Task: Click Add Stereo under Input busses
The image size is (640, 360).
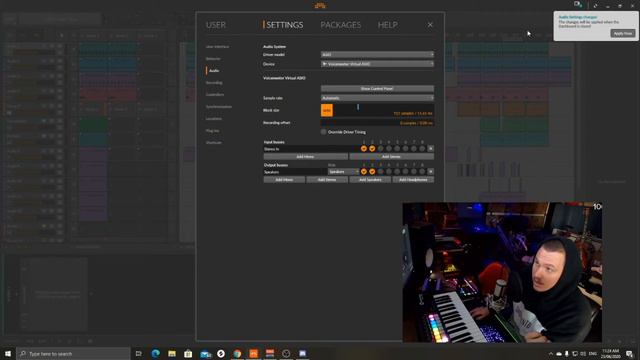Action: pyautogui.click(x=391, y=157)
